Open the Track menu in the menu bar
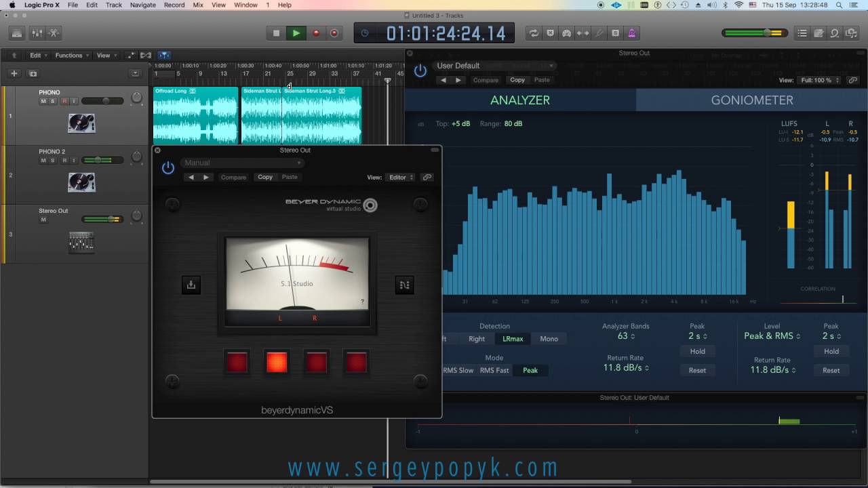 114,5
